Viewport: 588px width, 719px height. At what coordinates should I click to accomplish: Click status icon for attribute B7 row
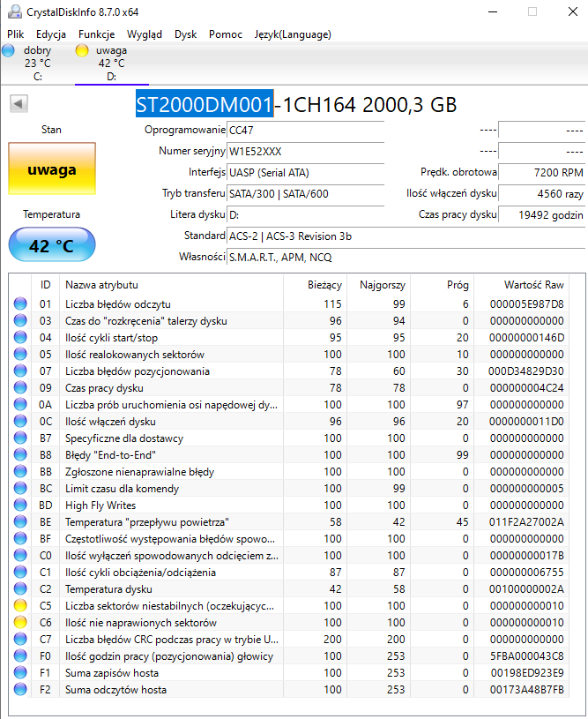20,438
